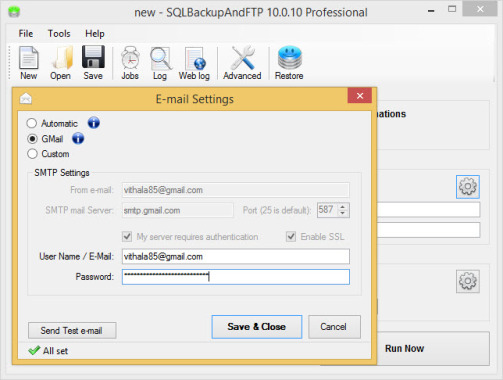503x380 pixels.
Task: Click the port number field showing 587
Action: (x=327, y=210)
